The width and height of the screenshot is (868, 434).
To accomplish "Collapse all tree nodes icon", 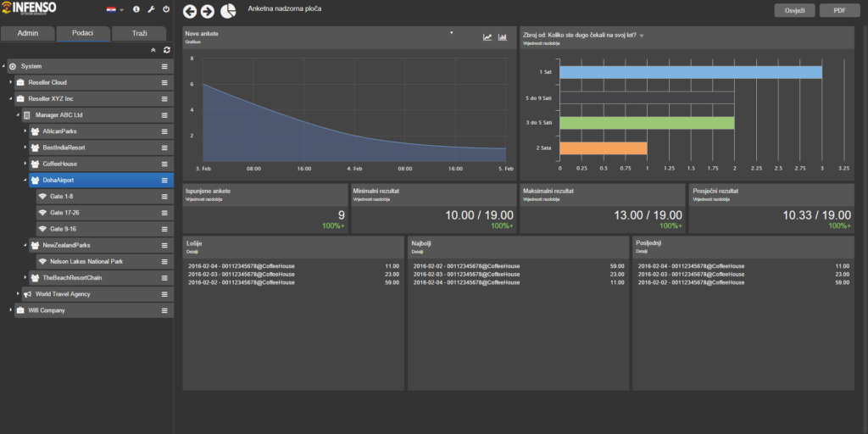I will [x=153, y=50].
